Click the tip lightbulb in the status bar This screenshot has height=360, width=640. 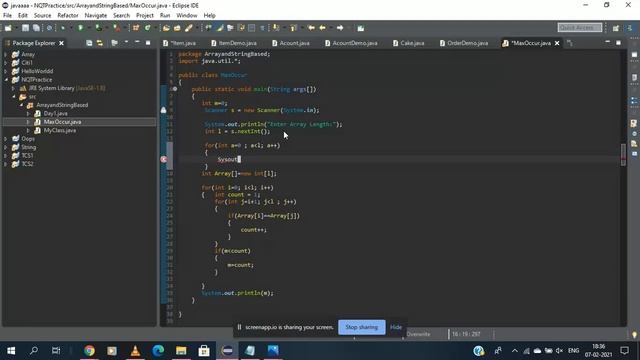tap(634, 335)
